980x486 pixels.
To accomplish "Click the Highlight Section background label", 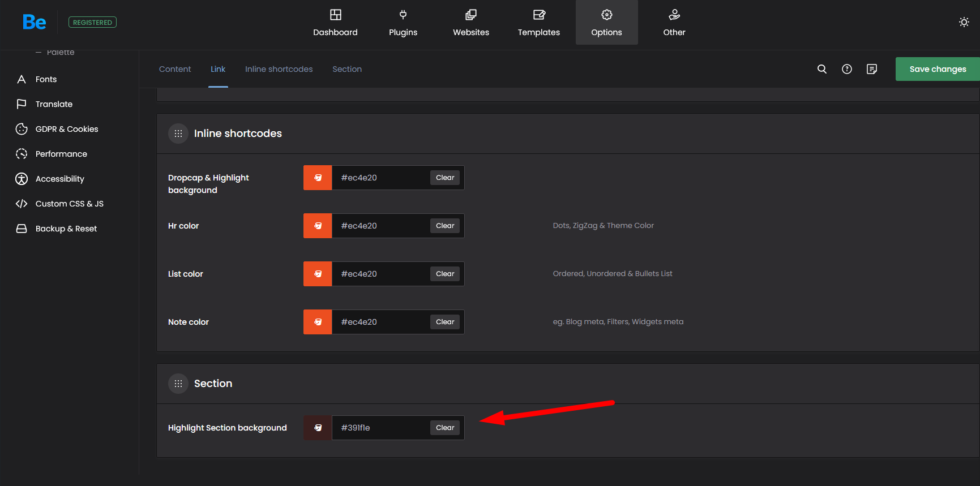I will (x=228, y=428).
